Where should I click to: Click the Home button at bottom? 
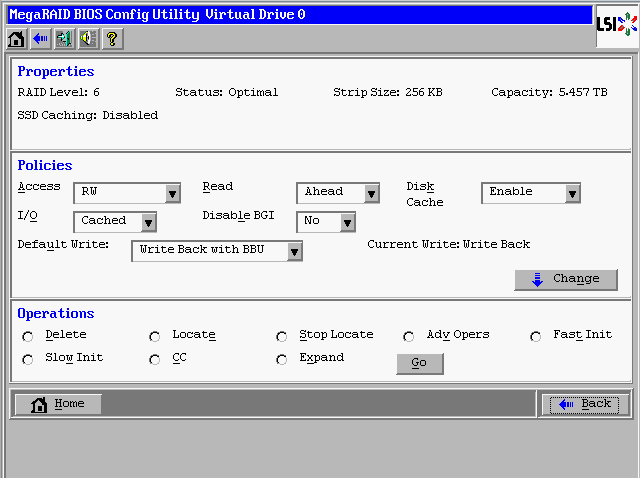click(58, 404)
